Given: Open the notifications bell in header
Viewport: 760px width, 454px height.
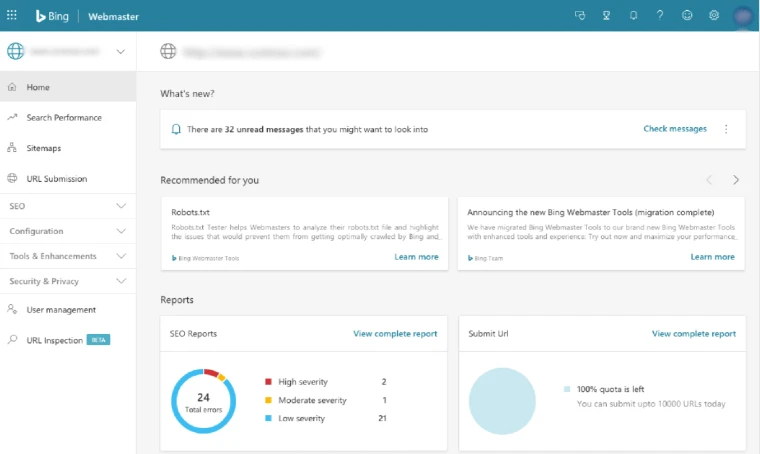Looking at the screenshot, I should (x=633, y=16).
